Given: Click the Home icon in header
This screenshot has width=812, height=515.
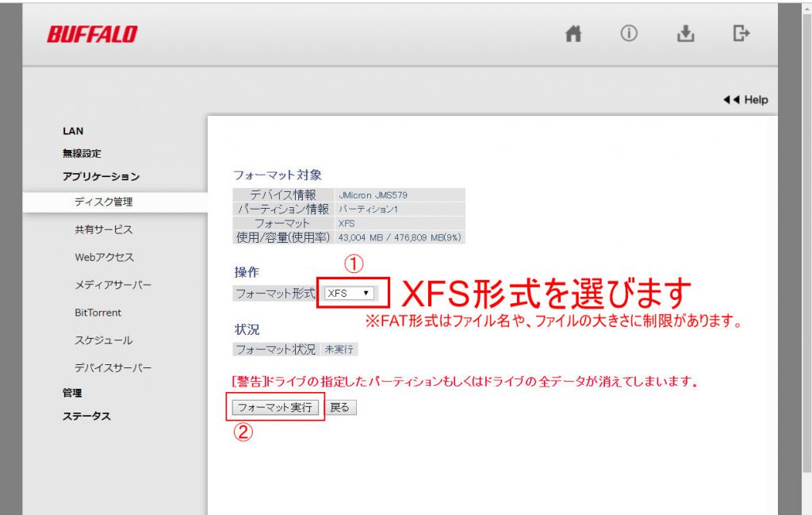Looking at the screenshot, I should [573, 34].
